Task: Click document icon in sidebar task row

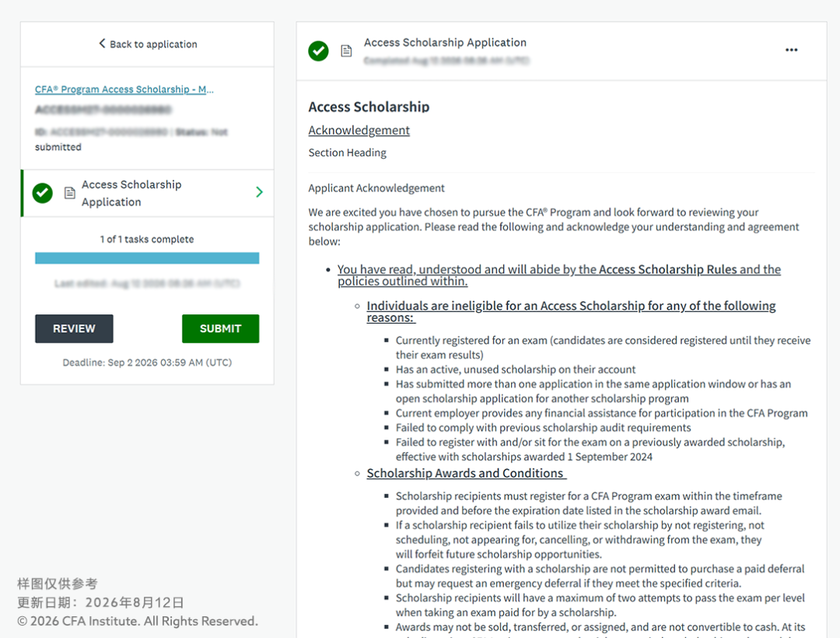Action: click(70, 193)
